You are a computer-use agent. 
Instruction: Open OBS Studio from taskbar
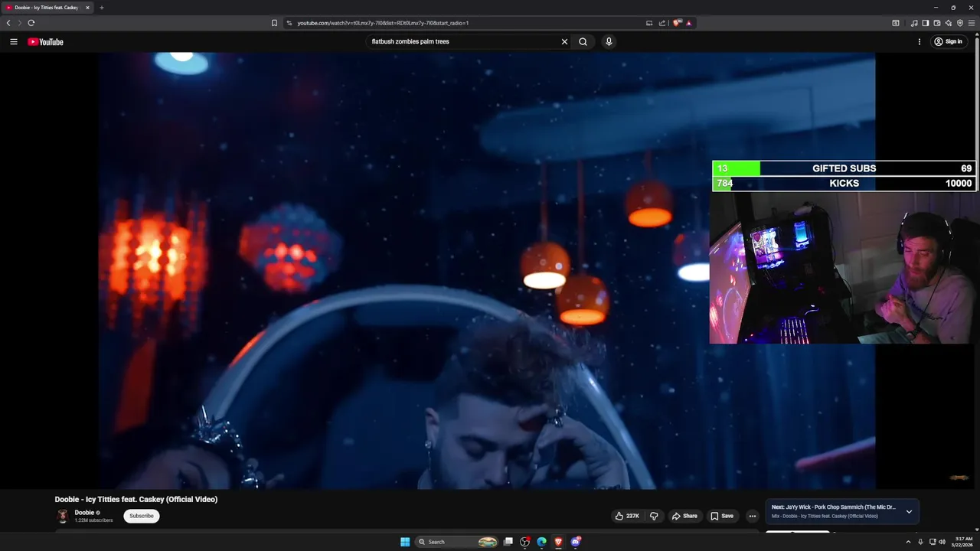point(524,542)
